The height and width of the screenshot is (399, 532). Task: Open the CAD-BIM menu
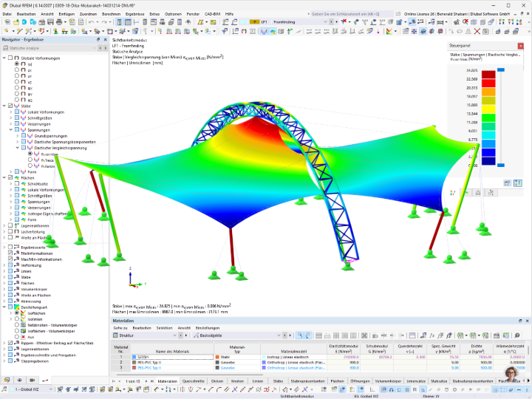[212, 14]
